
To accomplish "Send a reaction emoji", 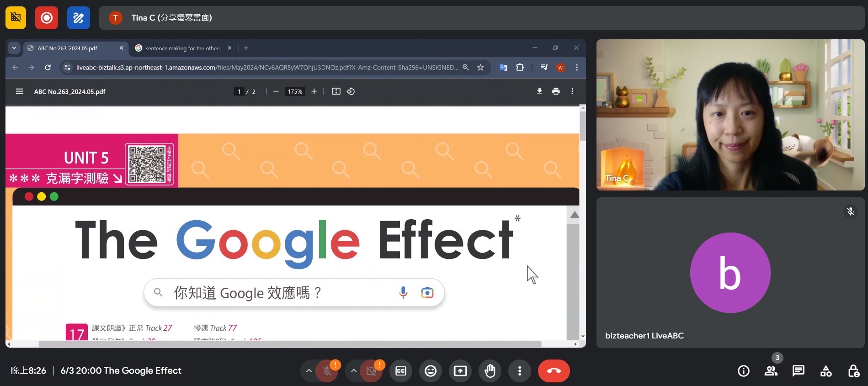I will pos(431,371).
